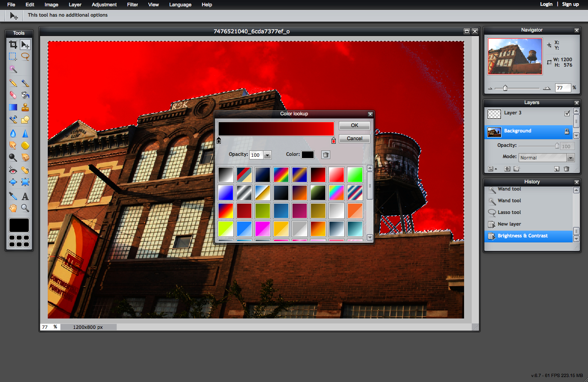Open the Image menu
This screenshot has height=382, width=588.
click(x=51, y=5)
